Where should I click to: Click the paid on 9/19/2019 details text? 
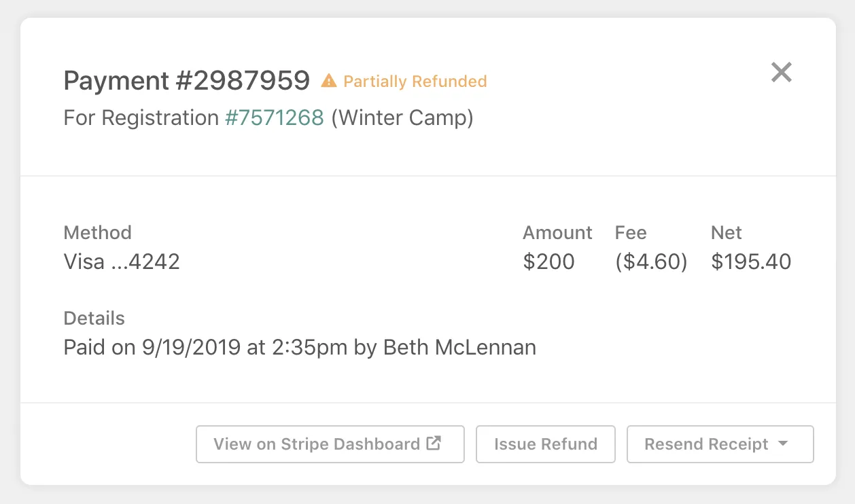299,348
